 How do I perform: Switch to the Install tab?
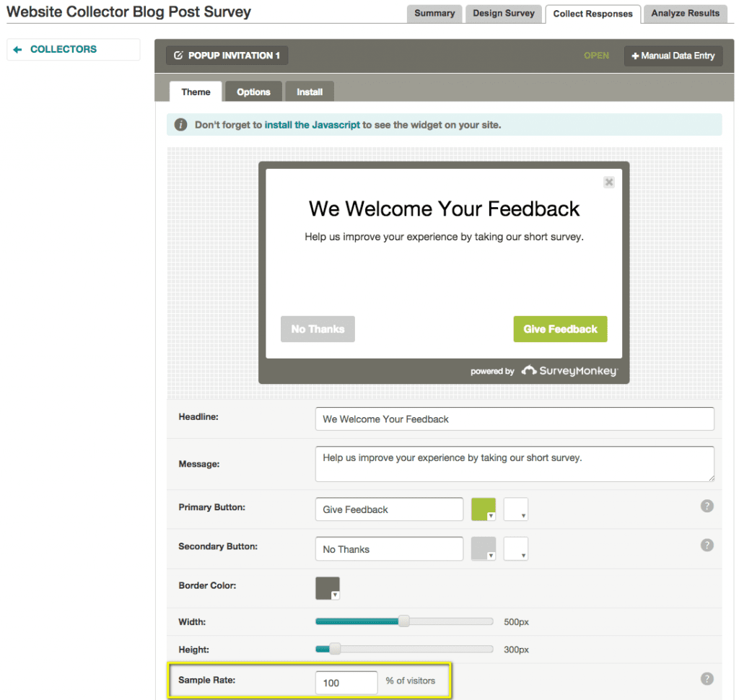[x=309, y=91]
